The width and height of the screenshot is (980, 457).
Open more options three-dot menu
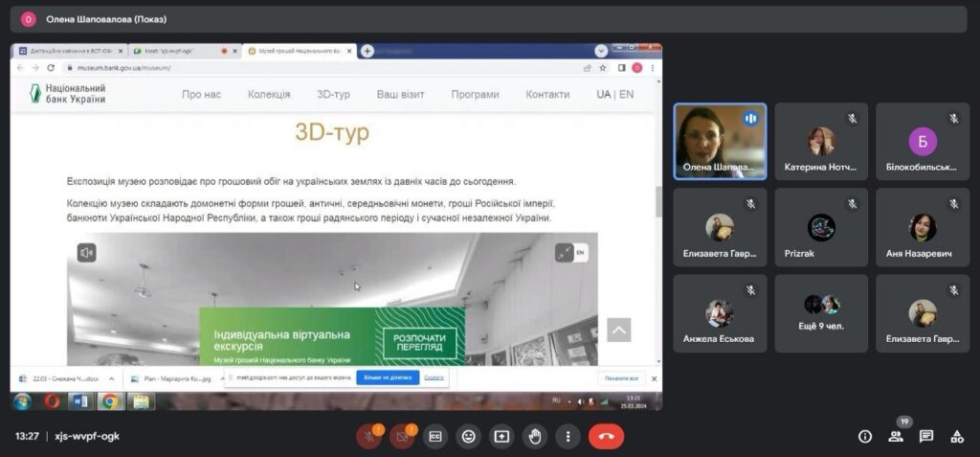568,437
